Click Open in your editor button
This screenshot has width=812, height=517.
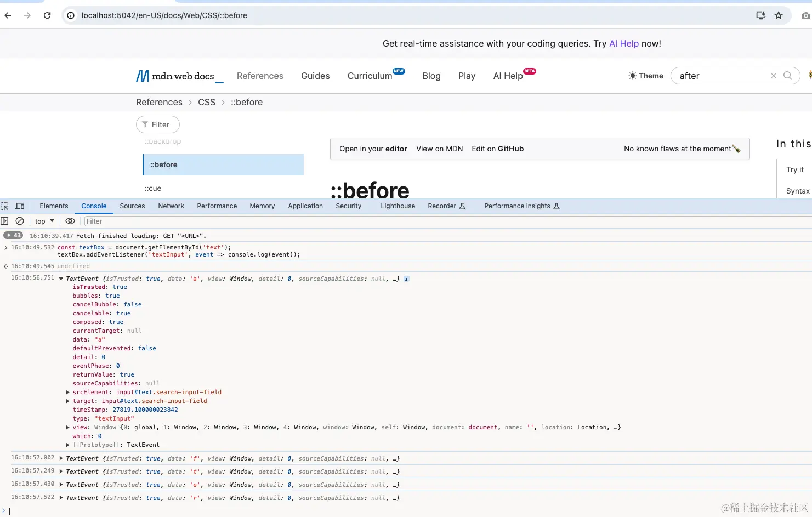373,149
